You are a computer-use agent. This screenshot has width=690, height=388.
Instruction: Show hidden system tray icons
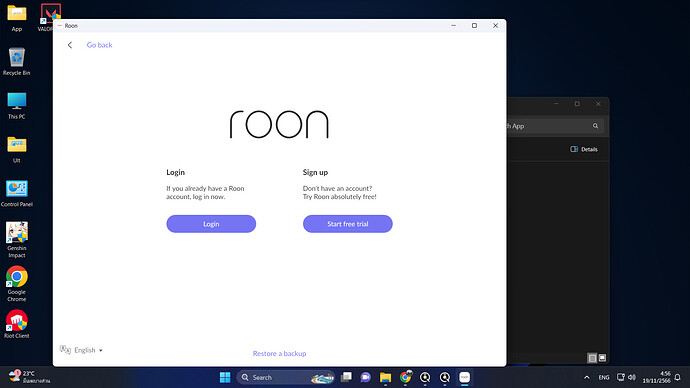587,377
